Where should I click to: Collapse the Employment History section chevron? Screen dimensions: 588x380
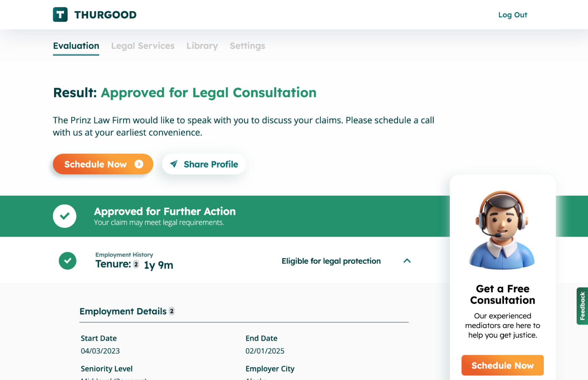[x=407, y=261]
